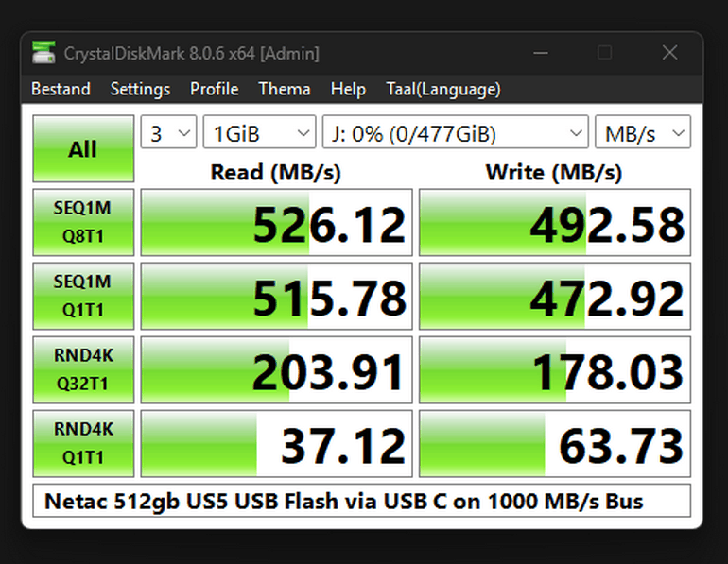Select the 37.12 read result
This screenshot has width=728, height=564.
coord(277,443)
